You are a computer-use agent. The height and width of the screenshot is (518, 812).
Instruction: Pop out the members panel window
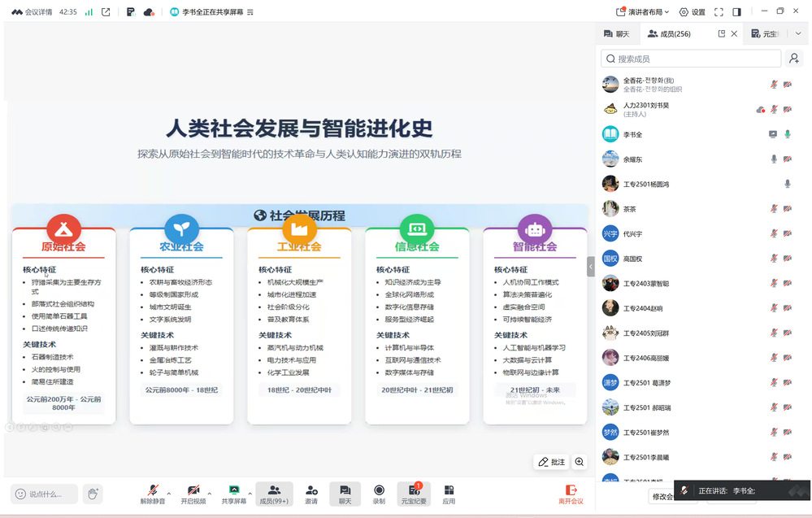(721, 34)
